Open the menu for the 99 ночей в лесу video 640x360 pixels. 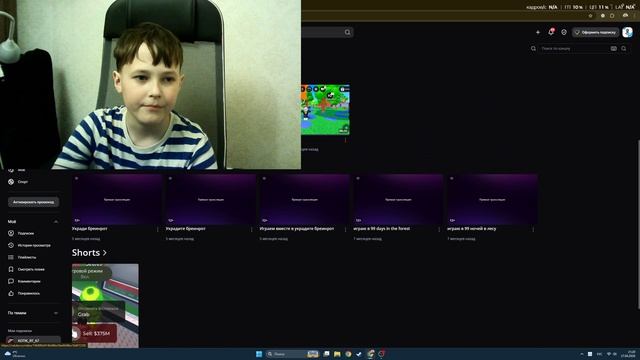click(533, 229)
